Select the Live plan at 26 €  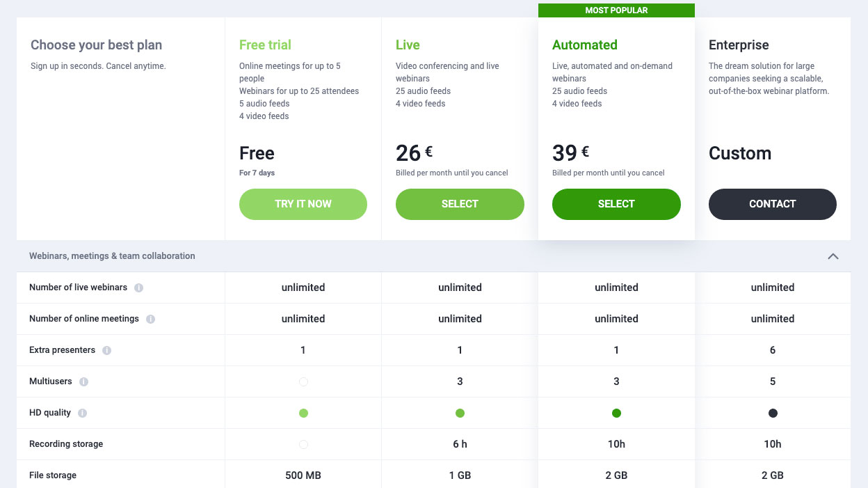click(460, 204)
